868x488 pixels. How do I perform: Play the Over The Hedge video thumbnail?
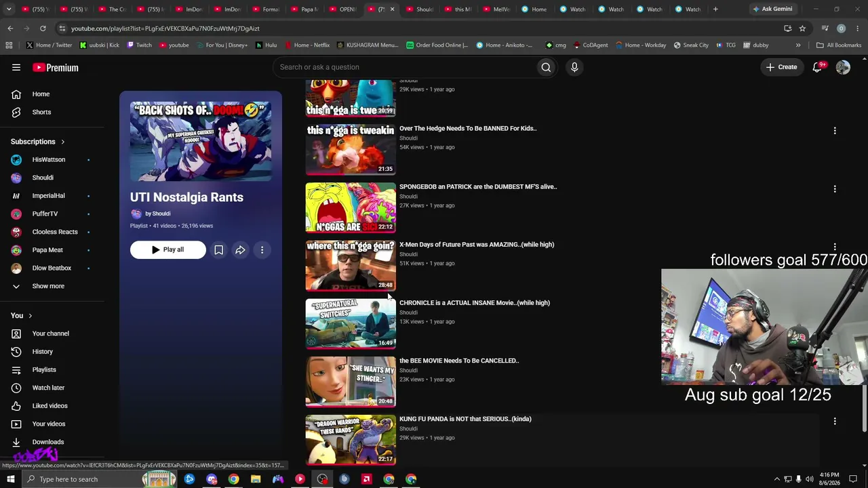351,150
